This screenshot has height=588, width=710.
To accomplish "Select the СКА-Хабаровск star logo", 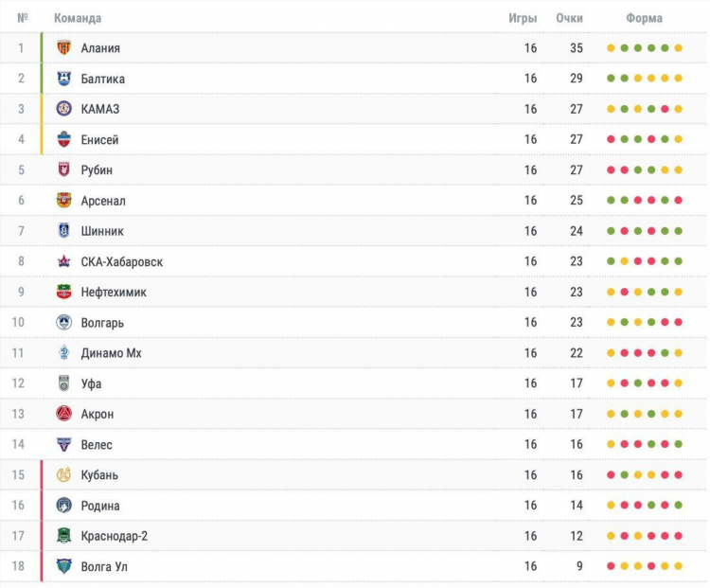I will click(x=63, y=261).
